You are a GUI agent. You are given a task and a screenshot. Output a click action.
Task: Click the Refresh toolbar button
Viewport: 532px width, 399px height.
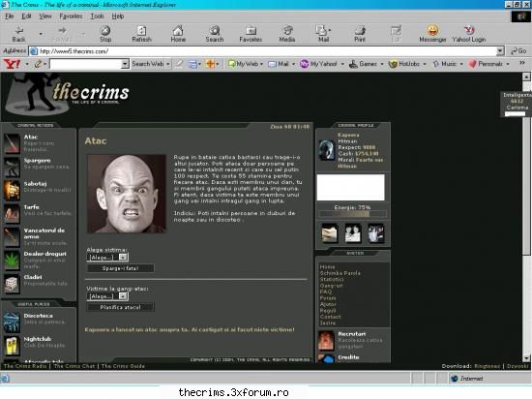click(141, 34)
